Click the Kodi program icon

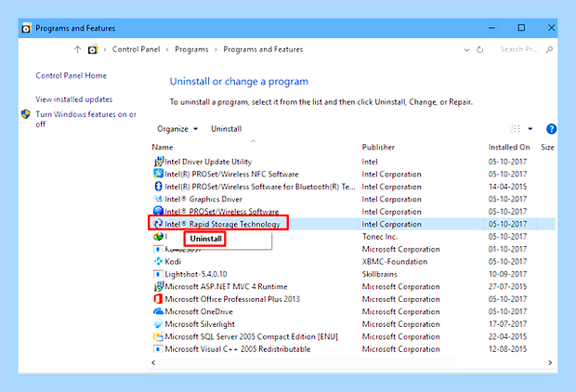click(158, 261)
